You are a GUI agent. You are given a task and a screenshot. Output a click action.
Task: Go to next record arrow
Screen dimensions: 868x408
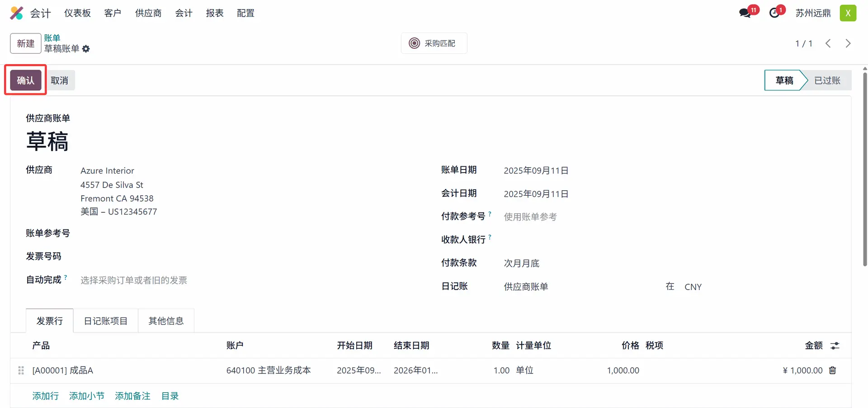848,43
